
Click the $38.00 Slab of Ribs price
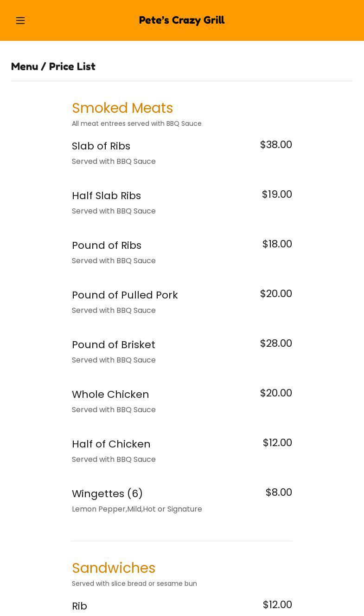pyautogui.click(x=276, y=145)
